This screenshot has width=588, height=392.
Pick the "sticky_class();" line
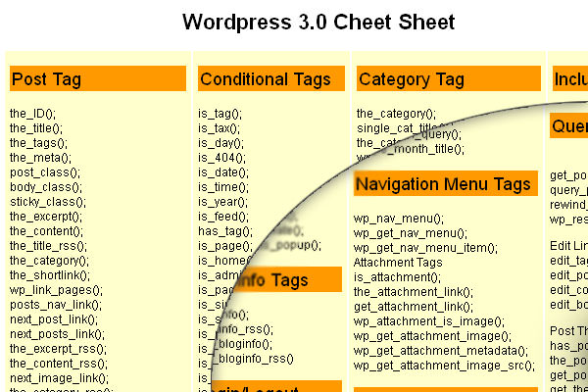(48, 202)
